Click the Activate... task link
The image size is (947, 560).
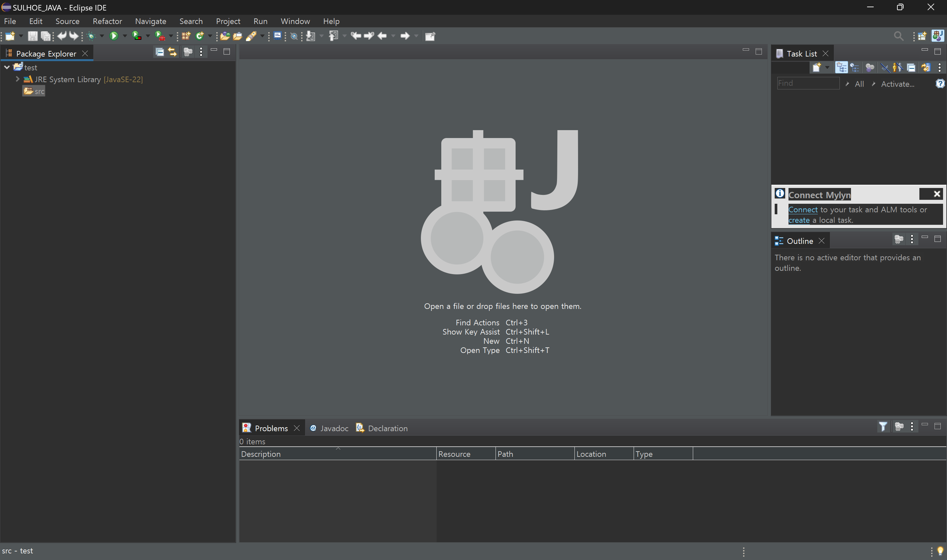(x=898, y=84)
